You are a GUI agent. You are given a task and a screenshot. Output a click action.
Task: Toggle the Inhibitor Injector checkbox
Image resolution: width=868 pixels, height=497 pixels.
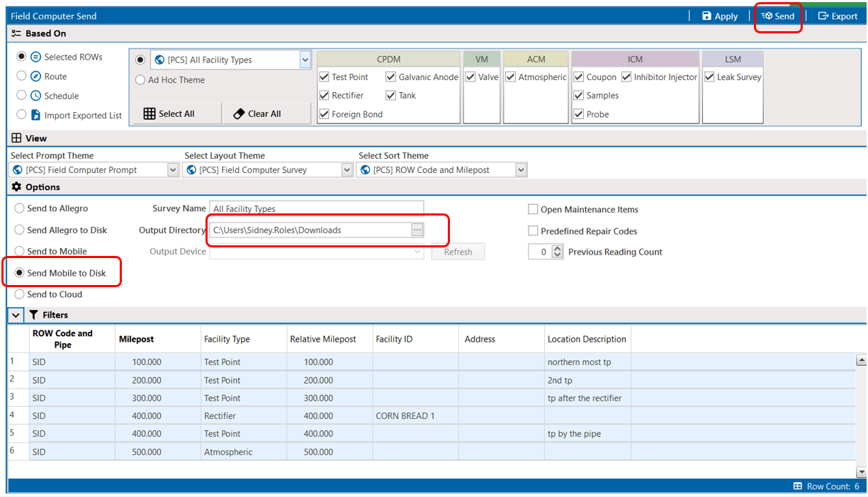click(x=626, y=77)
